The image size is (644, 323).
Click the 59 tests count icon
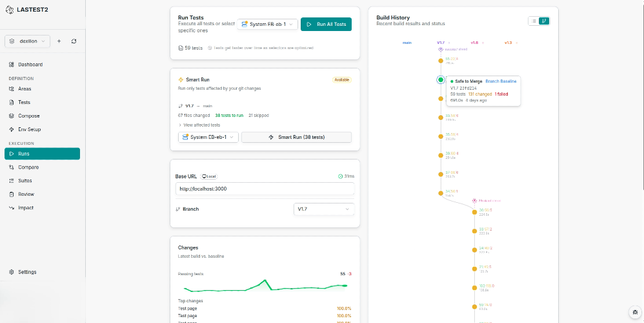pyautogui.click(x=181, y=48)
